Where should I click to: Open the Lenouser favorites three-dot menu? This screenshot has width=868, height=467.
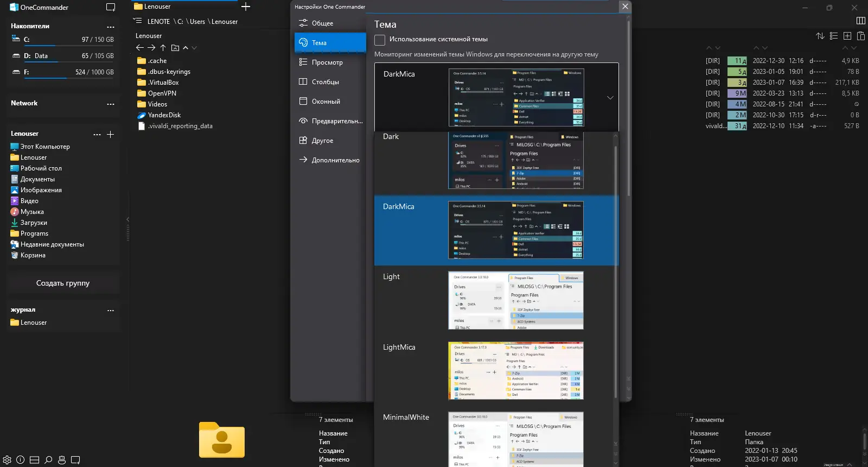[97, 134]
